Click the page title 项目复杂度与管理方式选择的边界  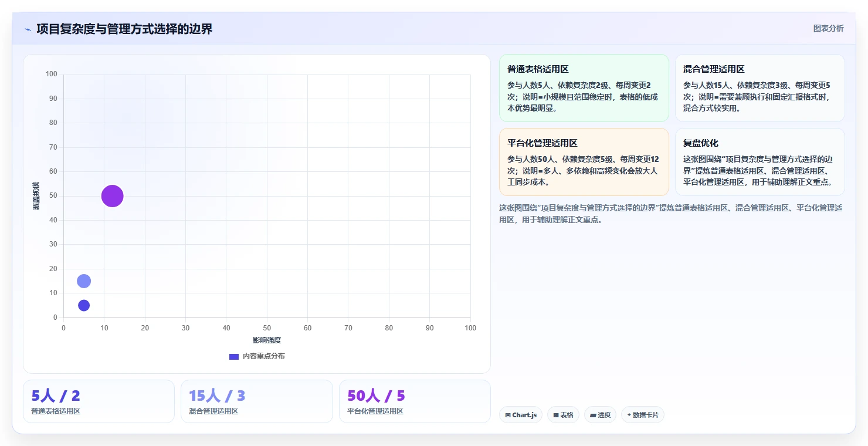pyautogui.click(x=124, y=29)
